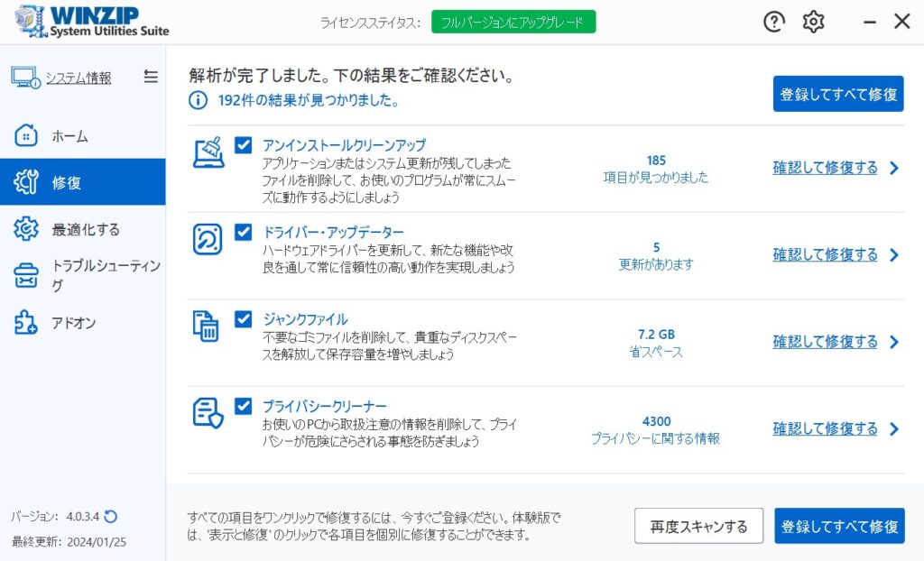This screenshot has width=924, height=561.
Task: Open the アドオン menu item
Action: [x=82, y=322]
